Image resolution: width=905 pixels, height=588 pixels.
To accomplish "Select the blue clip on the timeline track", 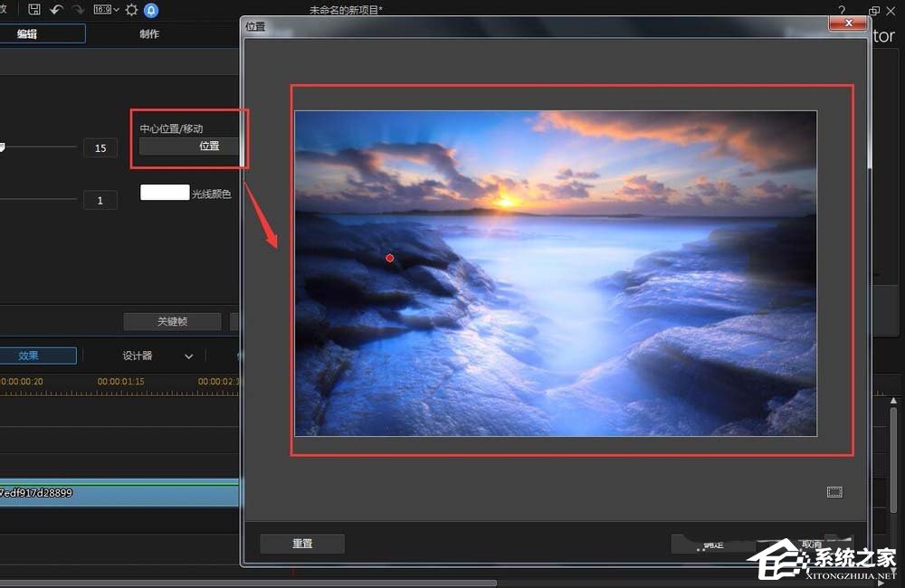I will 118,493.
